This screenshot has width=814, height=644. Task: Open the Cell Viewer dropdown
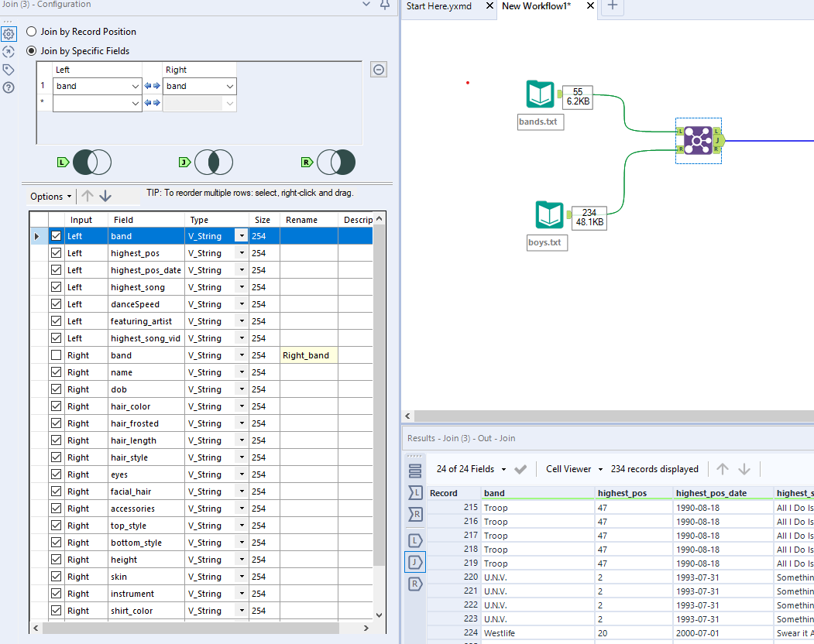point(574,469)
